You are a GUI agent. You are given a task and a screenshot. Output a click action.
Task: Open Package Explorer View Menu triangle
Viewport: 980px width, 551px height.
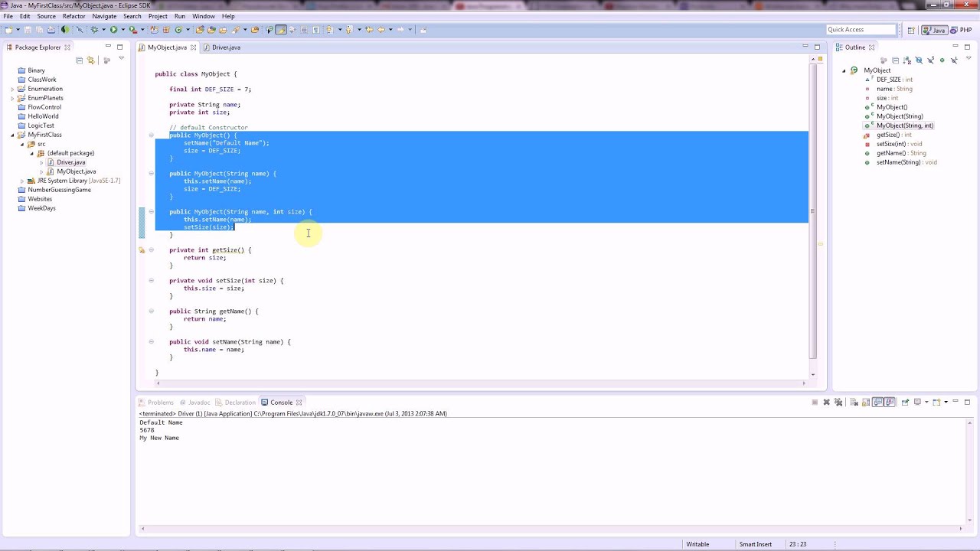(121, 59)
